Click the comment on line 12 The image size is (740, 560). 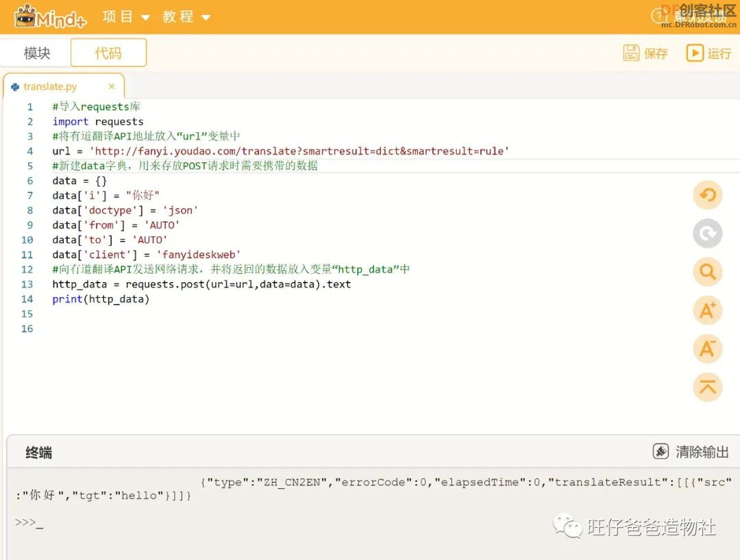231,270
